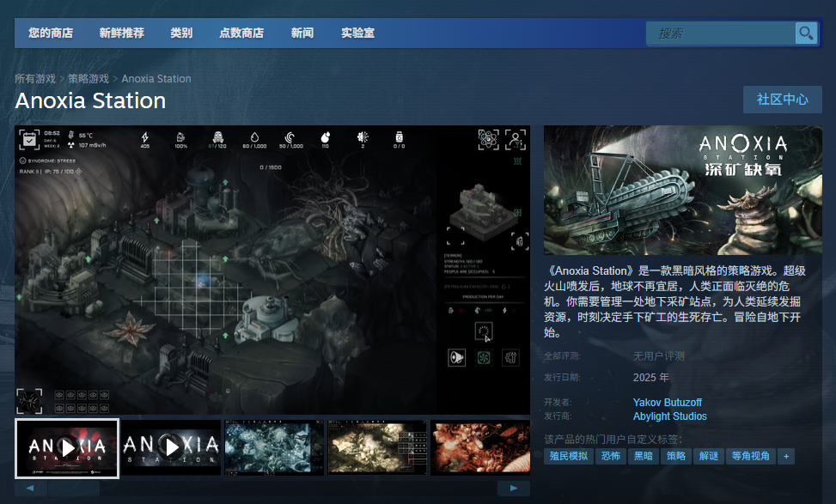This screenshot has height=504, width=836.
Task: Click the 社区中心 button
Action: pos(782,100)
